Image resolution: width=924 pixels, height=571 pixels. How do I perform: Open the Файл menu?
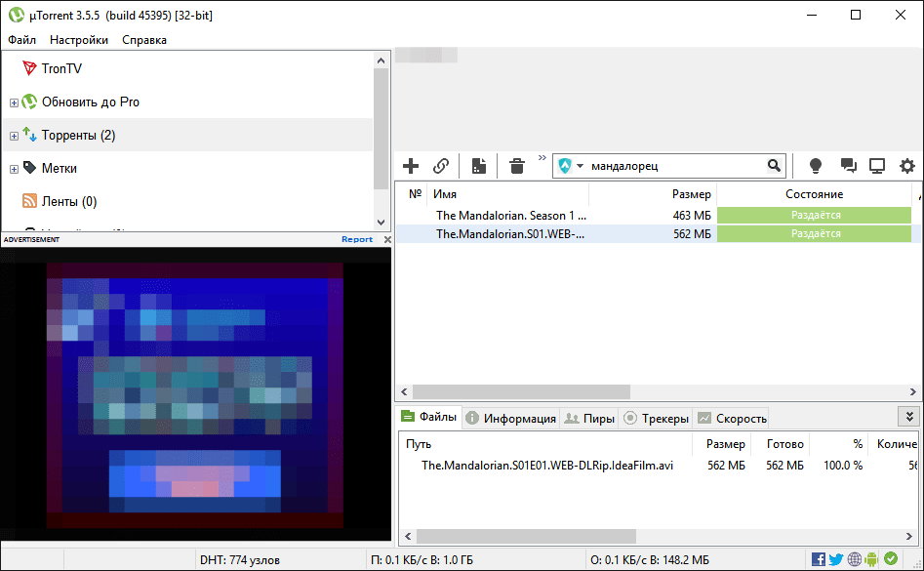[x=21, y=40]
